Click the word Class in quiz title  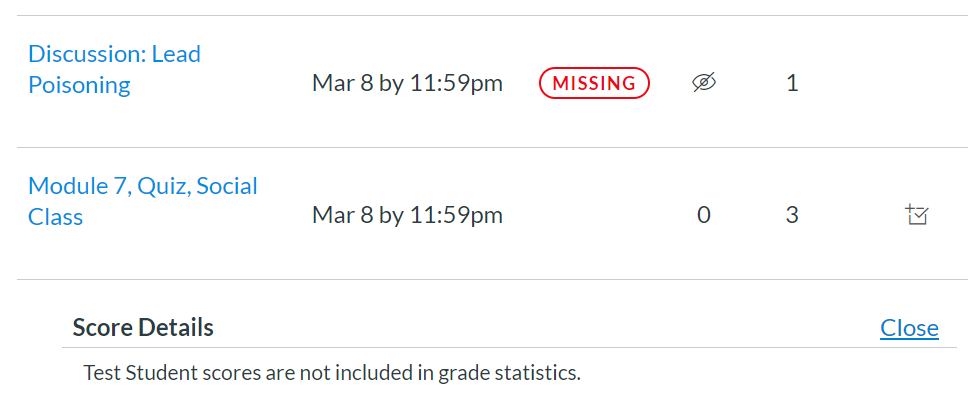click(55, 217)
